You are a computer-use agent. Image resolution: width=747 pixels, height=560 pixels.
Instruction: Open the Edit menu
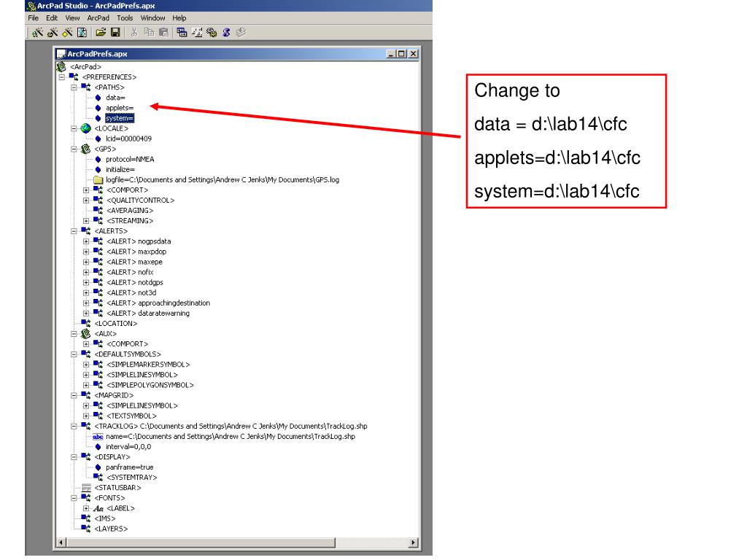(x=52, y=18)
